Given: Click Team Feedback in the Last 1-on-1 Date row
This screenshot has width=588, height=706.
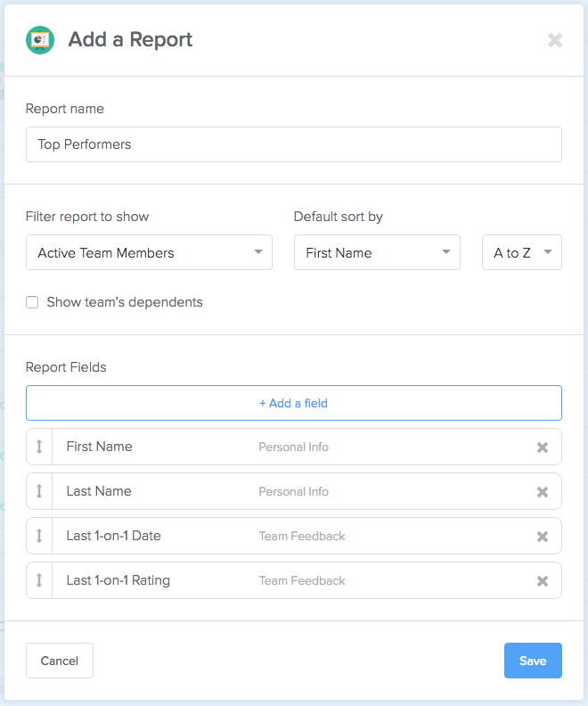Looking at the screenshot, I should point(302,537).
